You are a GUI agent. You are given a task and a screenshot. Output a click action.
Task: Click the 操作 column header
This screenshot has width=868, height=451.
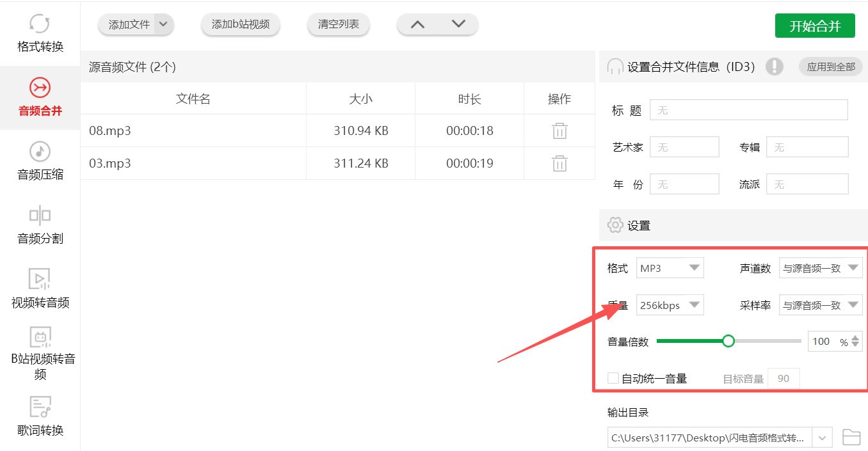tap(559, 99)
